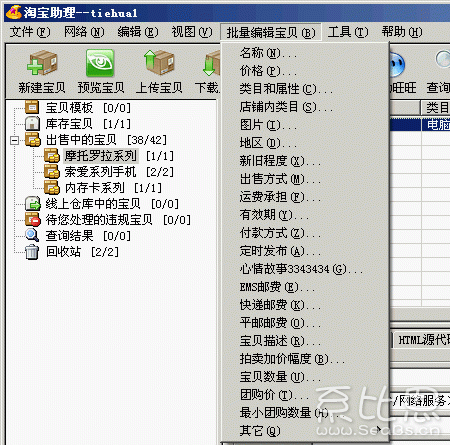Click the 查询 magnifier toolbar icon
The image size is (450, 445).
pos(443,59)
